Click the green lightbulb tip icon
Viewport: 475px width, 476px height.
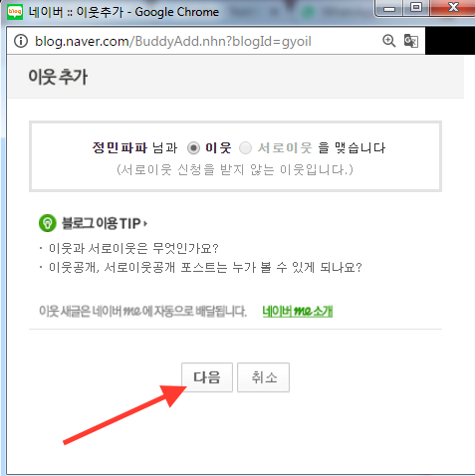click(48, 223)
